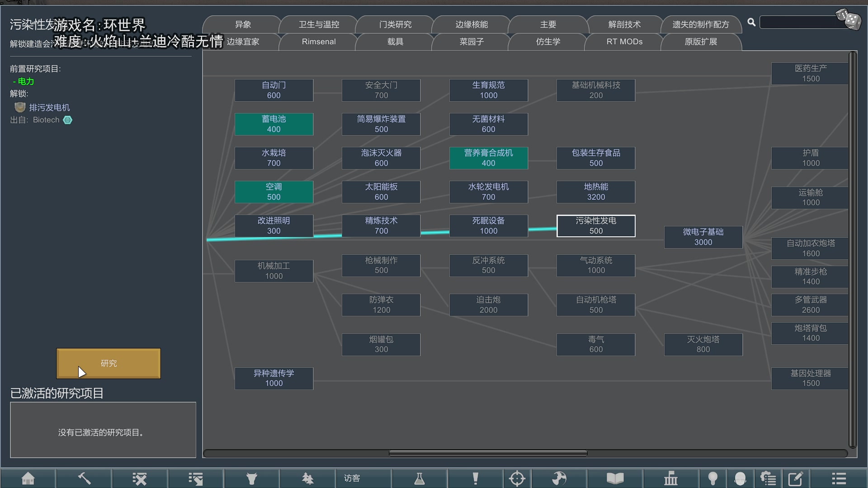The height and width of the screenshot is (488, 868).
Task: Open the list-with-arrow schedule icon
Action: (196, 478)
